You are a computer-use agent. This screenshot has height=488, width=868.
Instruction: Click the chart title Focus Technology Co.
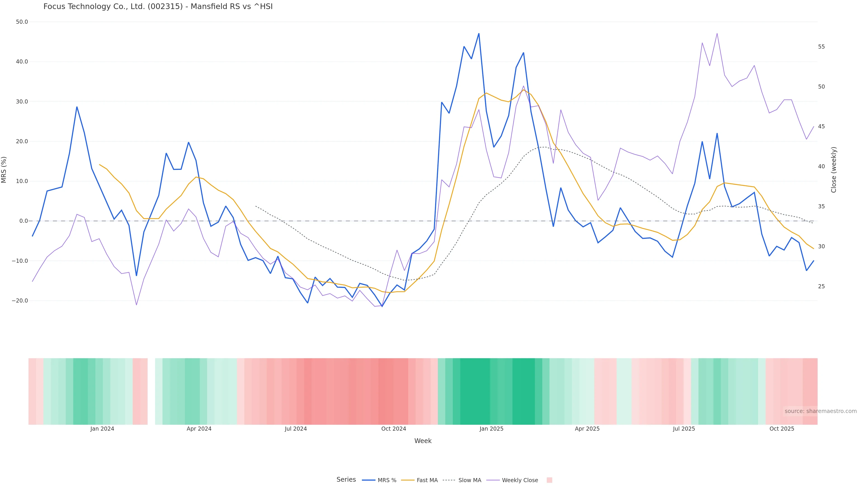pyautogui.click(x=158, y=6)
